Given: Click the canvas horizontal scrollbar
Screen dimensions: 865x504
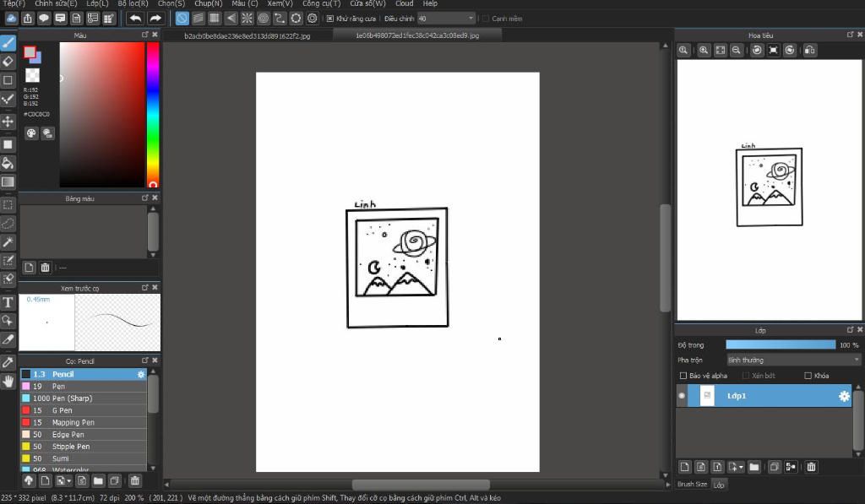Looking at the screenshot, I should tap(421, 485).
